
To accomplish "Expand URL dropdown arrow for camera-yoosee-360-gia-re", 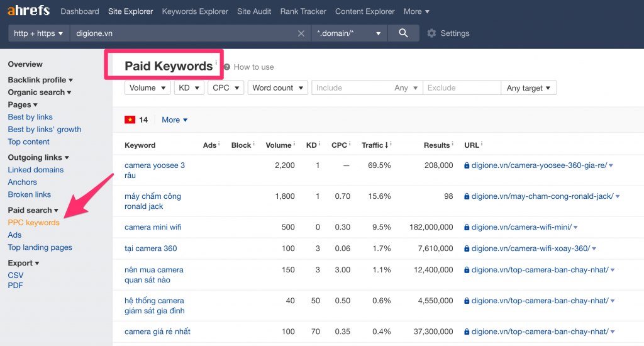I will click(x=611, y=165).
